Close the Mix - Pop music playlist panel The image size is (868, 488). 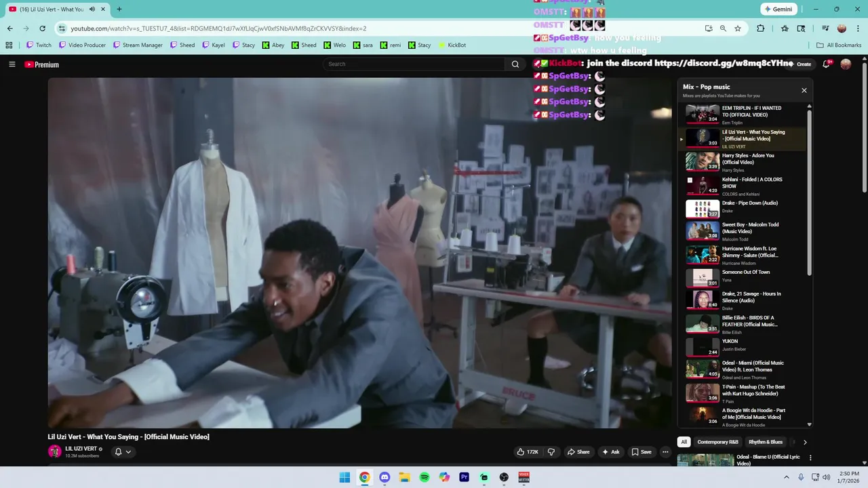click(804, 90)
